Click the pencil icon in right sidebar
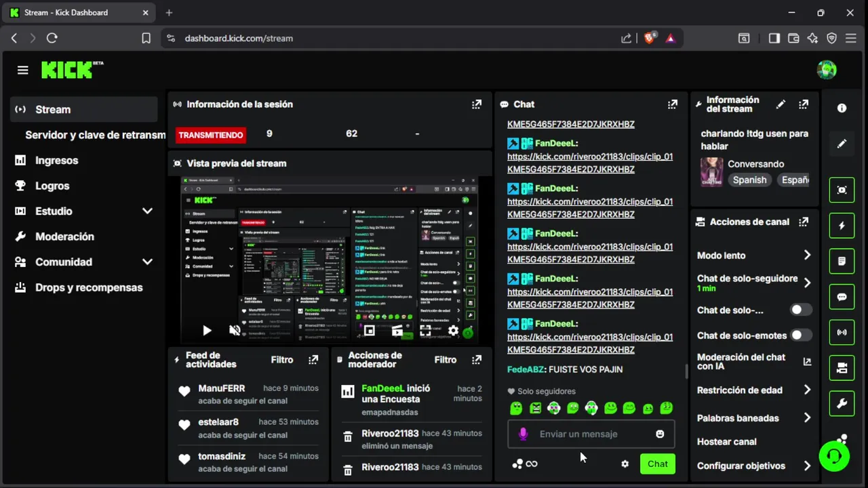The width and height of the screenshot is (868, 488). pos(842,144)
